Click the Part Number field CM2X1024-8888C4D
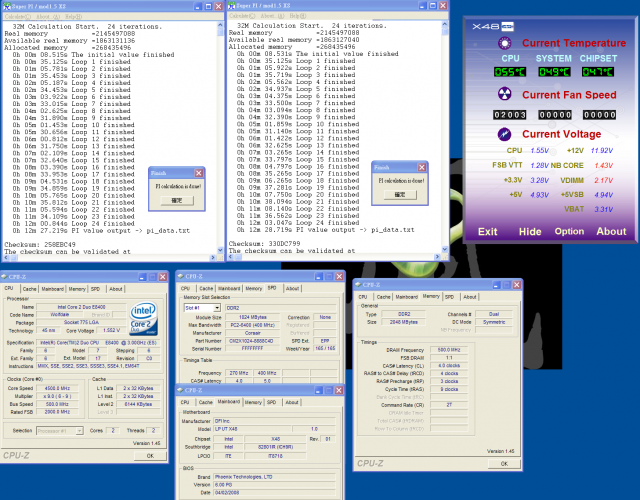640x500 pixels. (x=251, y=341)
